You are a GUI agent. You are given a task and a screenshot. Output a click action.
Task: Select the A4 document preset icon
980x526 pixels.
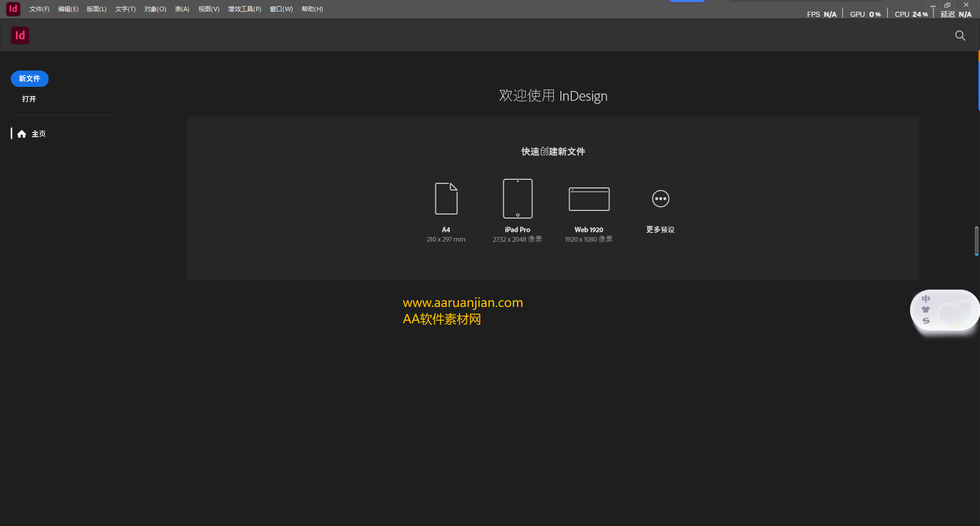pos(446,199)
